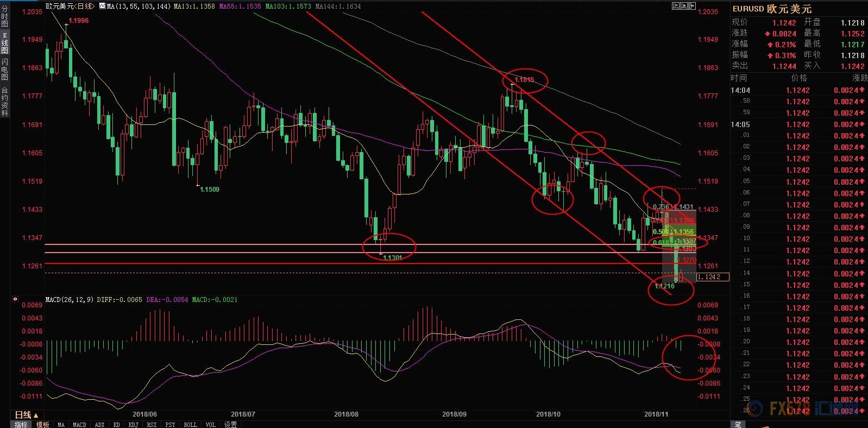Screen dimensions: 868x428
Task: Click the 1.1509 low-point label on chart
Action: click(x=210, y=190)
